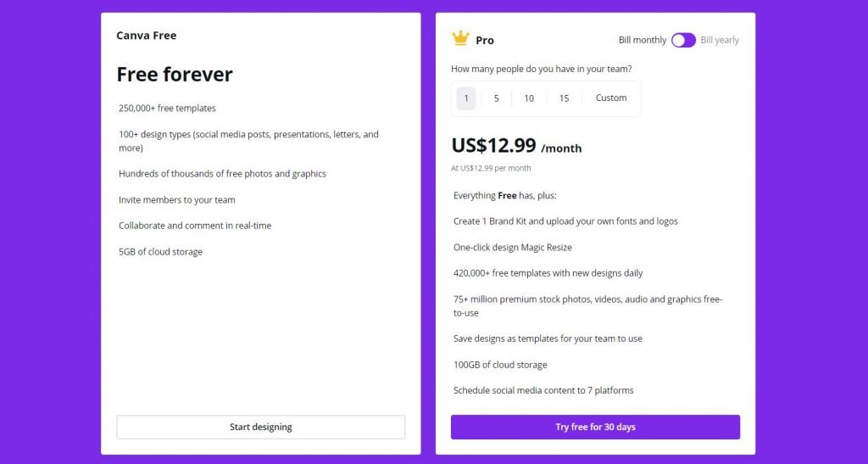The image size is (868, 464).
Task: Click Schedule social media content feature text
Action: (543, 390)
